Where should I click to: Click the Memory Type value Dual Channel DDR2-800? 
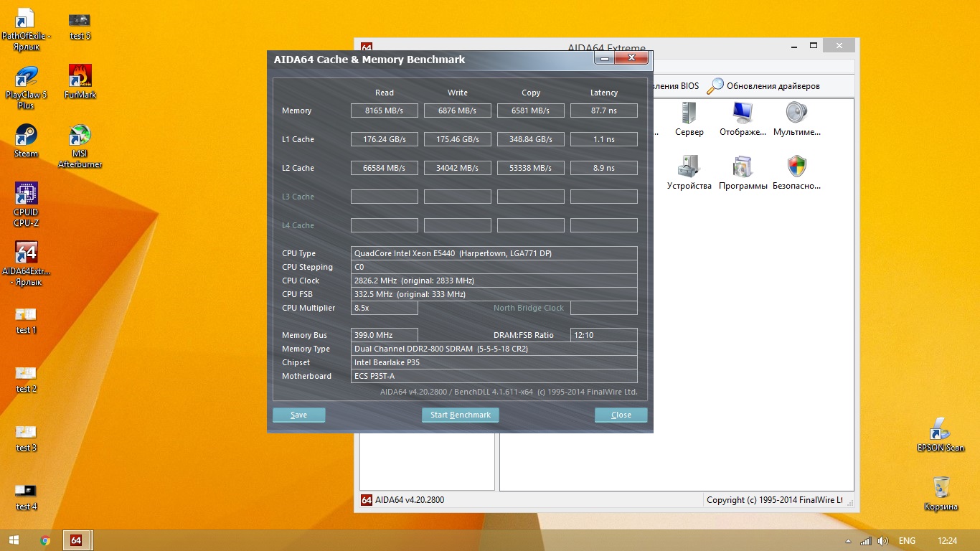(x=494, y=349)
